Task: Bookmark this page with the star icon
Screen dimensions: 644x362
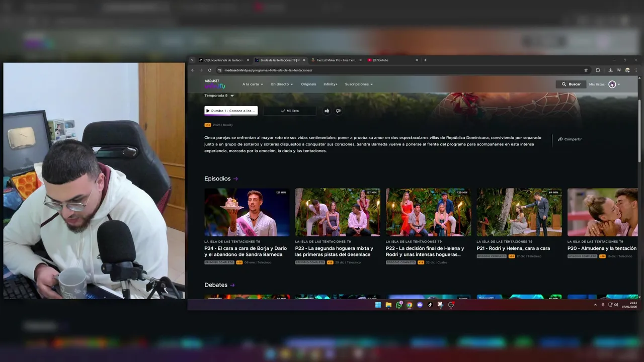Action: 586,70
